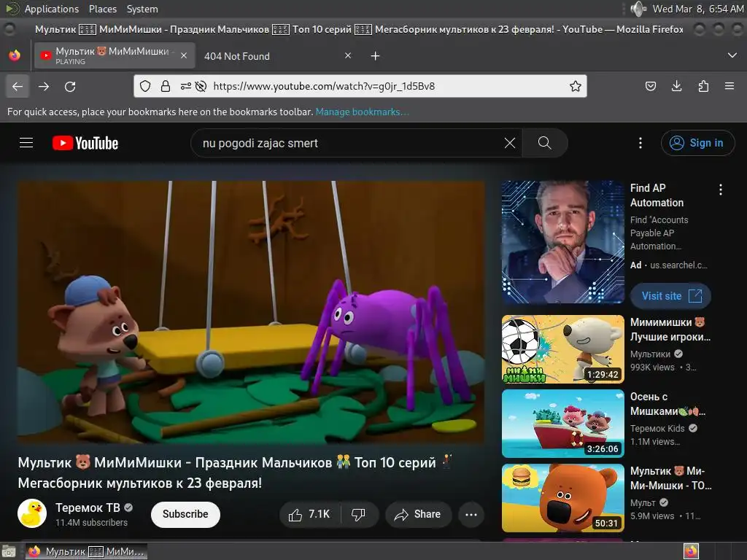Like the video with thumbs up
Image resolution: width=747 pixels, height=560 pixels.
(309, 514)
